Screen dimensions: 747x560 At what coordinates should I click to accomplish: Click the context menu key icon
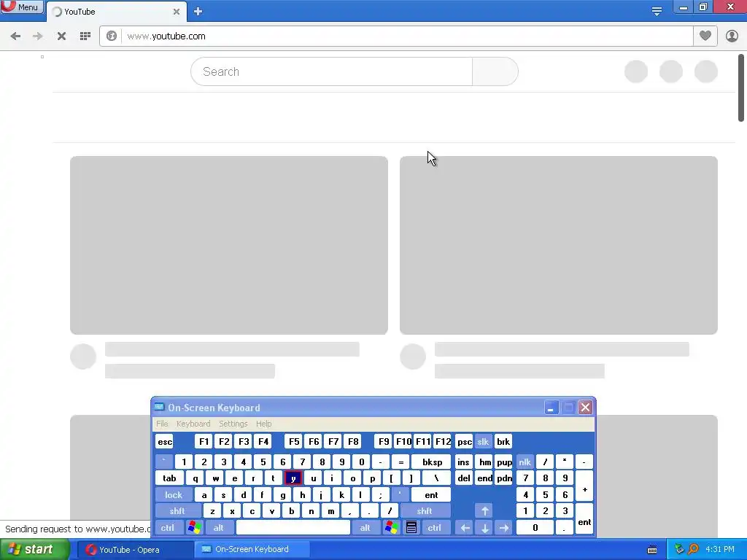(411, 528)
